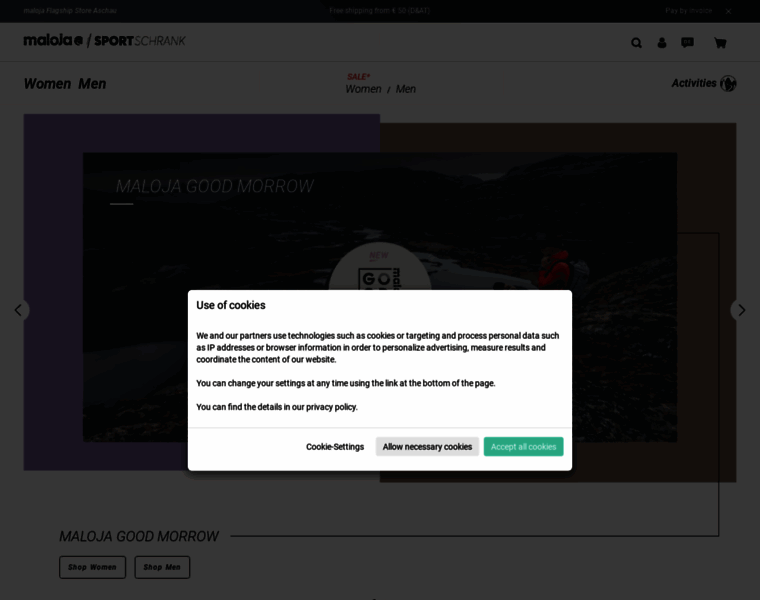Click the Shop Men button
This screenshot has width=760, height=600.
point(162,567)
